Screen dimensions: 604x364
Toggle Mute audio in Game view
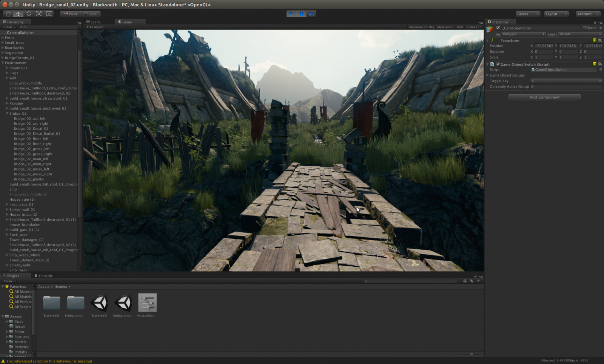click(x=445, y=27)
